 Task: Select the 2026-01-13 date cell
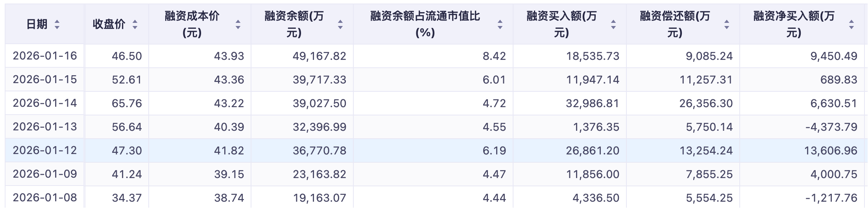pos(45,127)
